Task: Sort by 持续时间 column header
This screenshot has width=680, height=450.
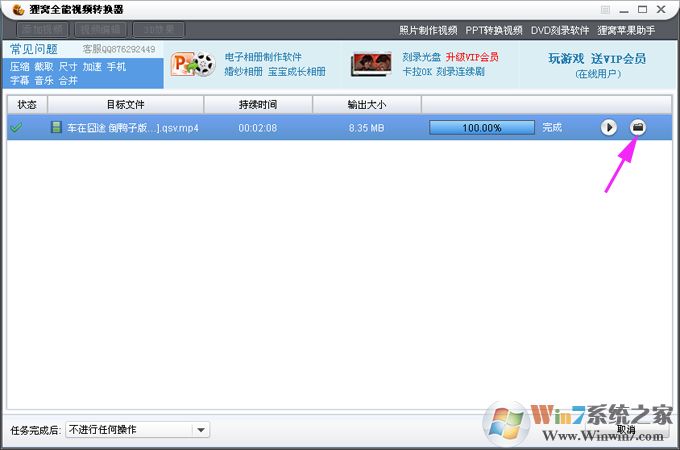Action: [258, 104]
